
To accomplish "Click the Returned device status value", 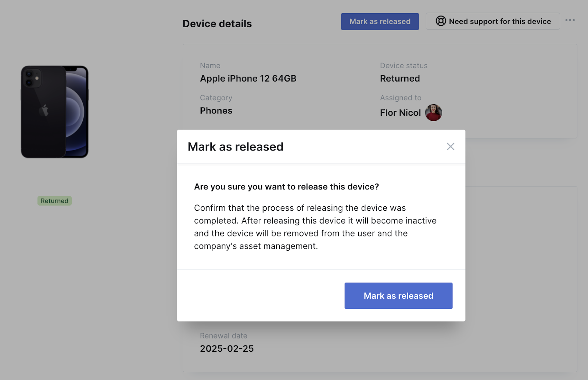I will 400,79.
